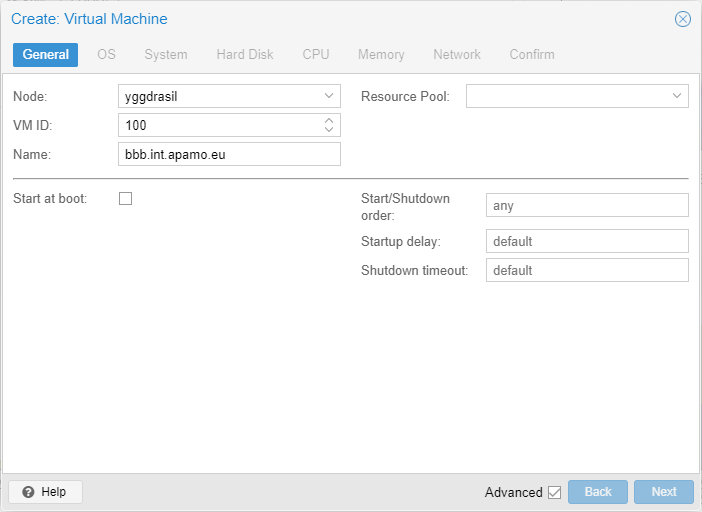Click the Name field with bbb.int.apamo.eu
This screenshot has width=702, height=512.
coord(229,154)
